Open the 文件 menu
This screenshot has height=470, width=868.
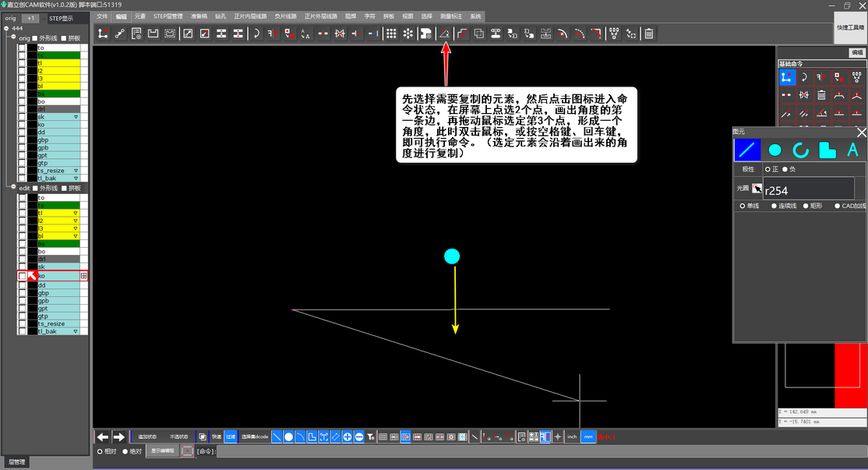click(102, 16)
